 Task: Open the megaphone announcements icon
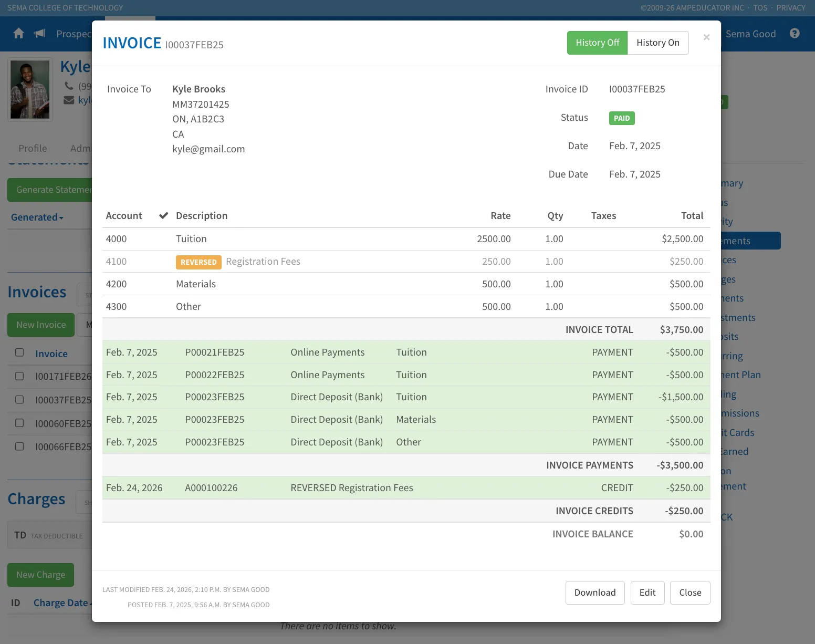click(x=40, y=34)
